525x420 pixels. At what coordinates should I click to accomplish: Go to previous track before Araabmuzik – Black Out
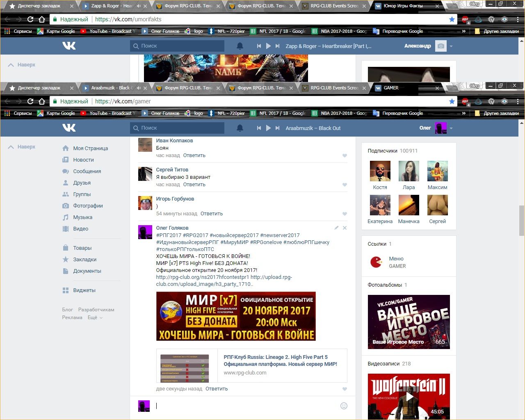tap(259, 128)
